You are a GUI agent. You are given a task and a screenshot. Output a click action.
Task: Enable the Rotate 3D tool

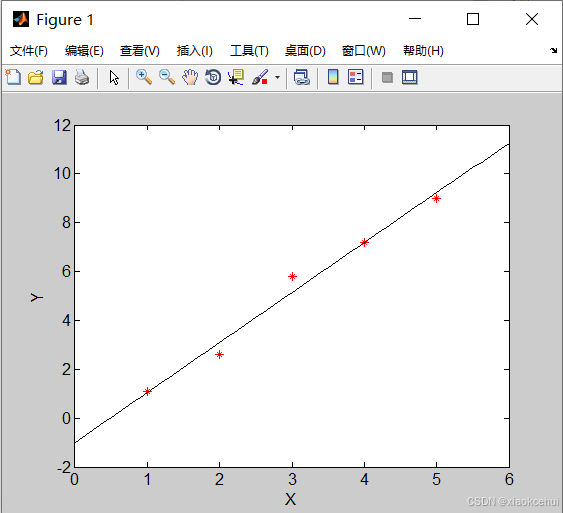pyautogui.click(x=213, y=77)
